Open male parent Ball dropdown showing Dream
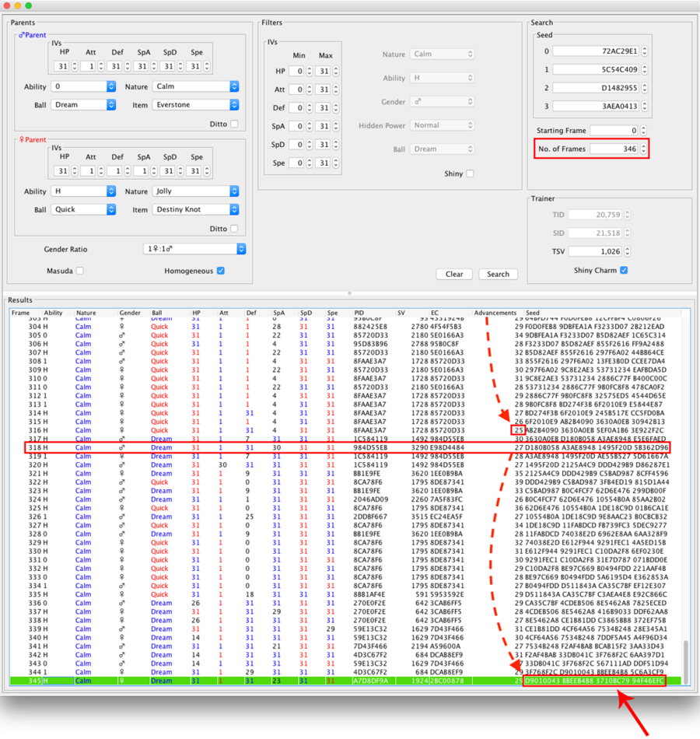700x739 pixels. tap(83, 105)
